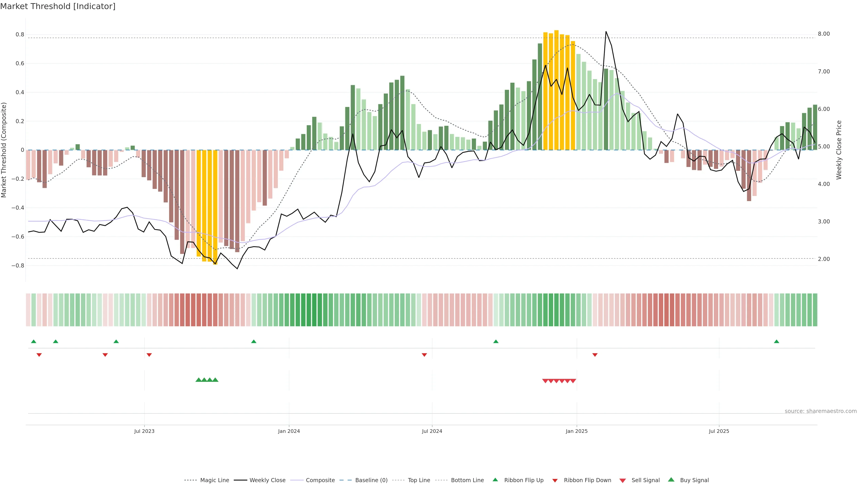Click the Jan 2024 x-axis label
The height and width of the screenshot is (488, 868).
[x=289, y=431]
